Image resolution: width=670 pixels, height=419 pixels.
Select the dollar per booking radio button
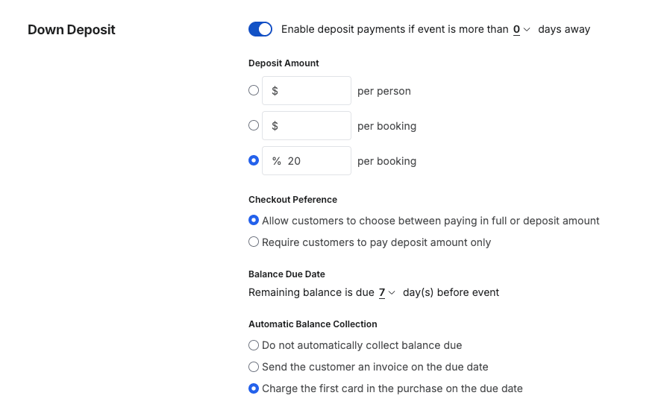tap(254, 125)
